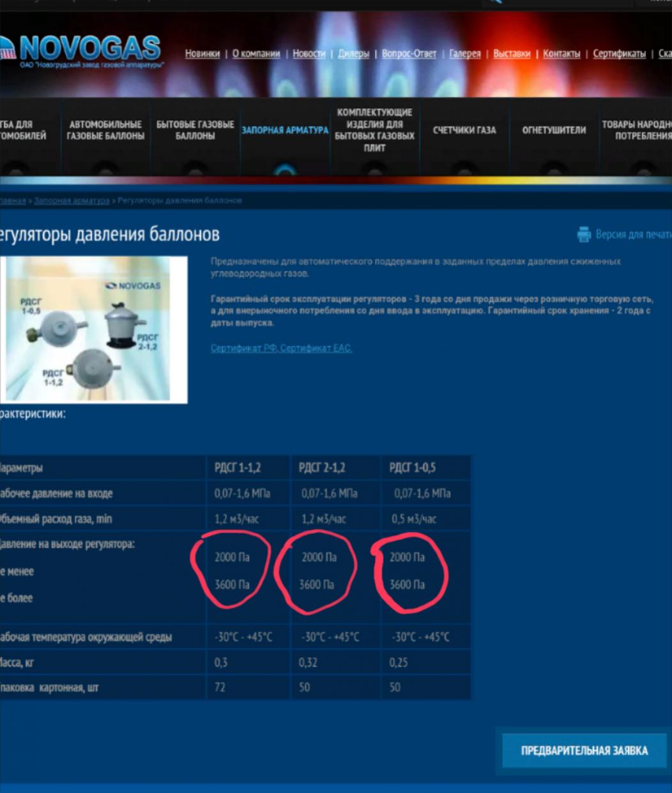Click the printer icon for print version
Image resolution: width=672 pixels, height=793 pixels.
(x=584, y=235)
